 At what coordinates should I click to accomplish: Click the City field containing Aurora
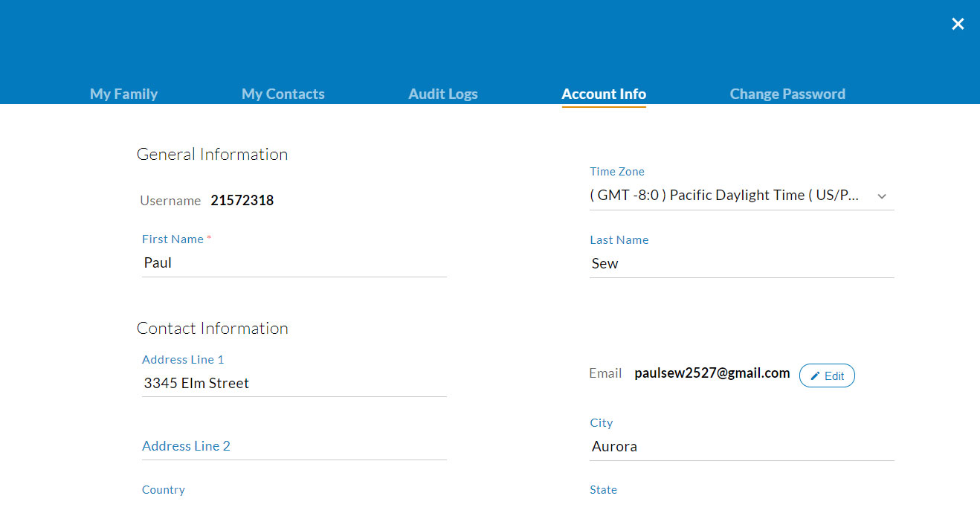point(741,446)
